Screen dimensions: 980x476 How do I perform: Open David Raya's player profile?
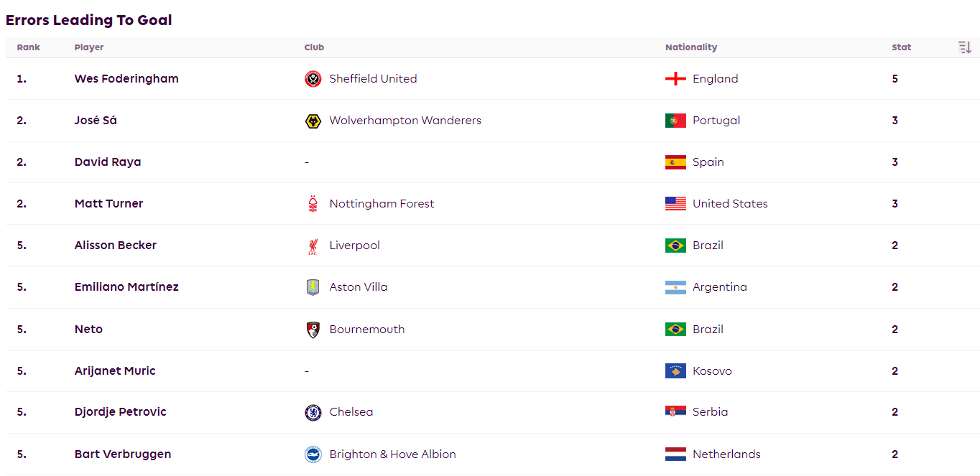[108, 162]
